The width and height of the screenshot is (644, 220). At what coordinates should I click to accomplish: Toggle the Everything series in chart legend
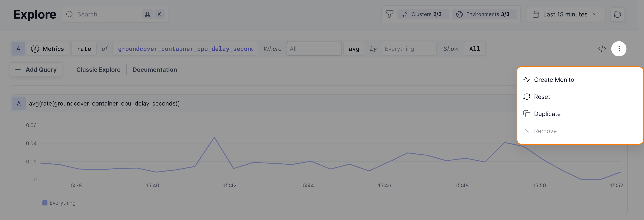pyautogui.click(x=59, y=203)
